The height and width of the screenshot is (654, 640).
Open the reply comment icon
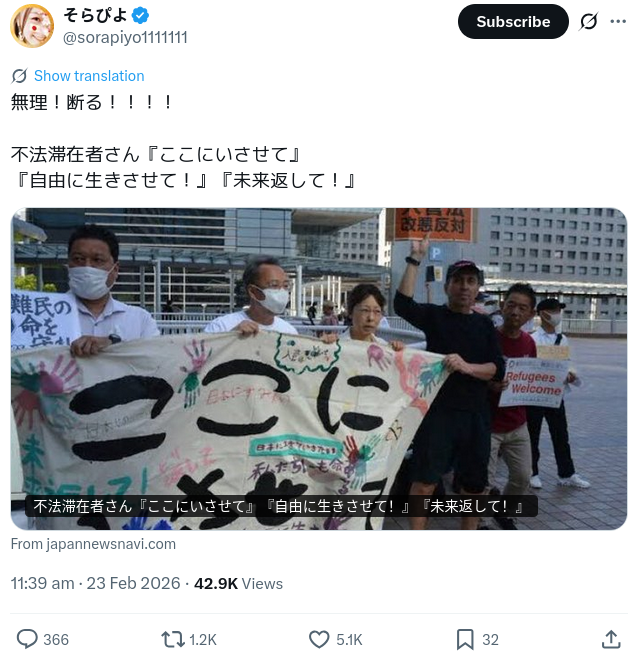(27, 639)
